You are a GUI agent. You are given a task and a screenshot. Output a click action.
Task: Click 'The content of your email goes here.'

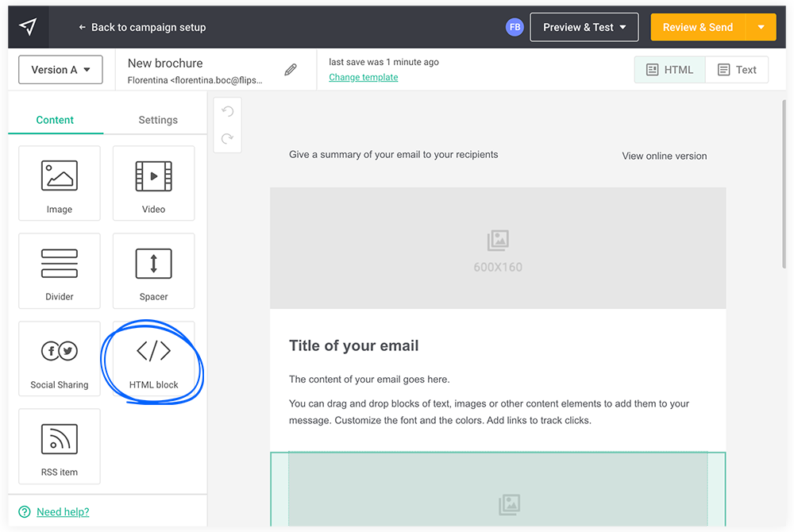coord(369,379)
